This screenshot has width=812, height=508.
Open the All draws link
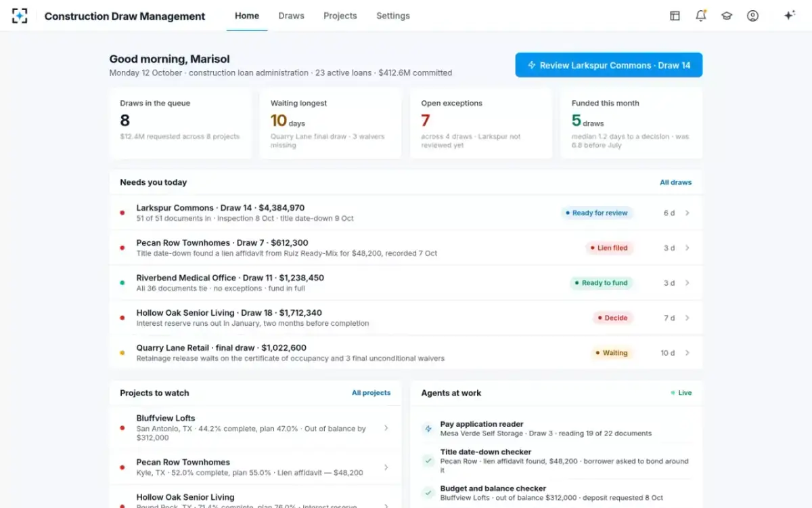click(x=676, y=182)
